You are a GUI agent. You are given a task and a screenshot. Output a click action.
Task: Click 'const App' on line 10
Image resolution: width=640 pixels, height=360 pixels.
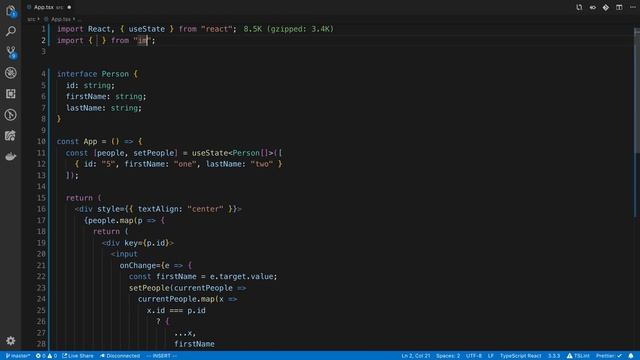coord(77,141)
